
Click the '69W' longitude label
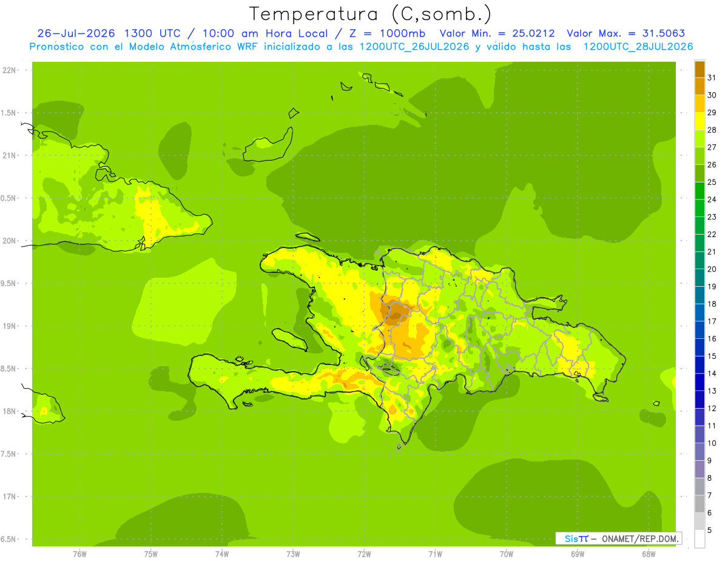578,554
